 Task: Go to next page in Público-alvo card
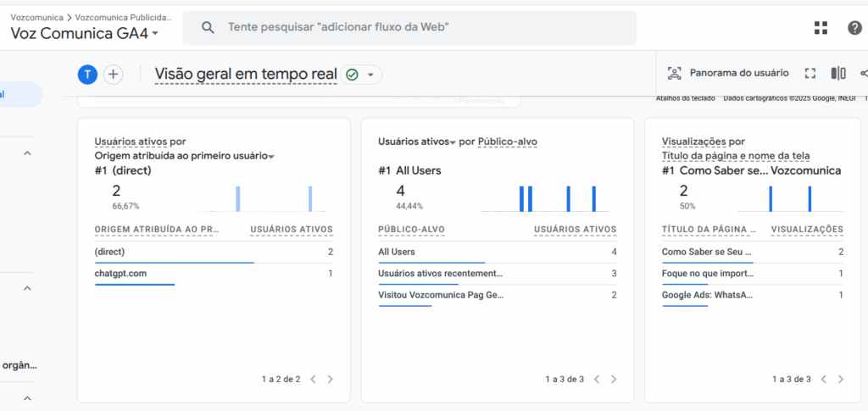[x=614, y=380]
